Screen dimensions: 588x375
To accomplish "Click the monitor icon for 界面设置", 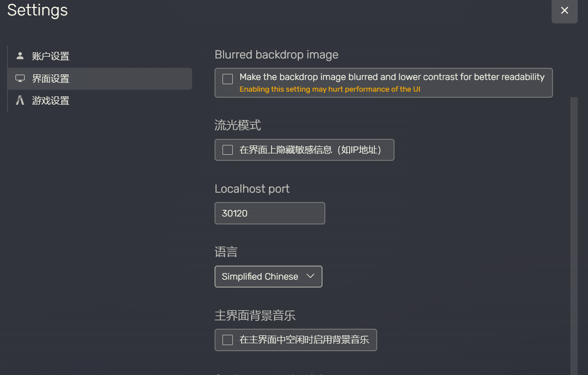I will pyautogui.click(x=20, y=79).
